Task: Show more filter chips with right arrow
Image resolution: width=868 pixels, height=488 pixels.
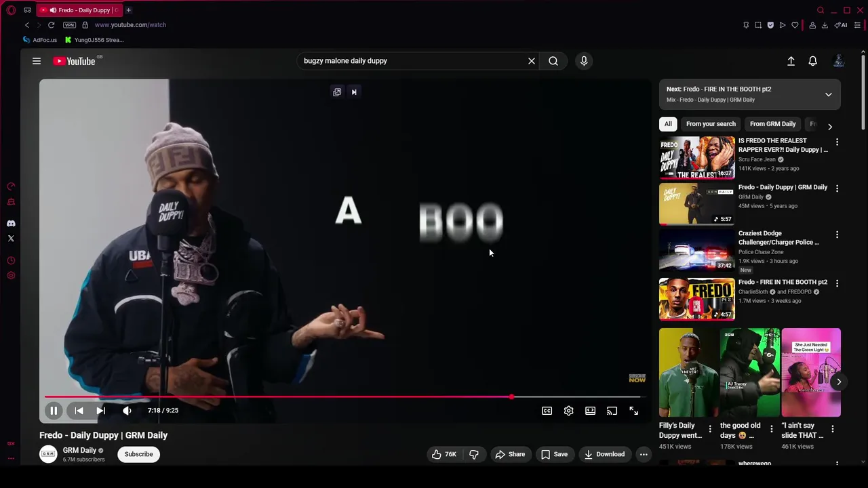Action: 829,126
